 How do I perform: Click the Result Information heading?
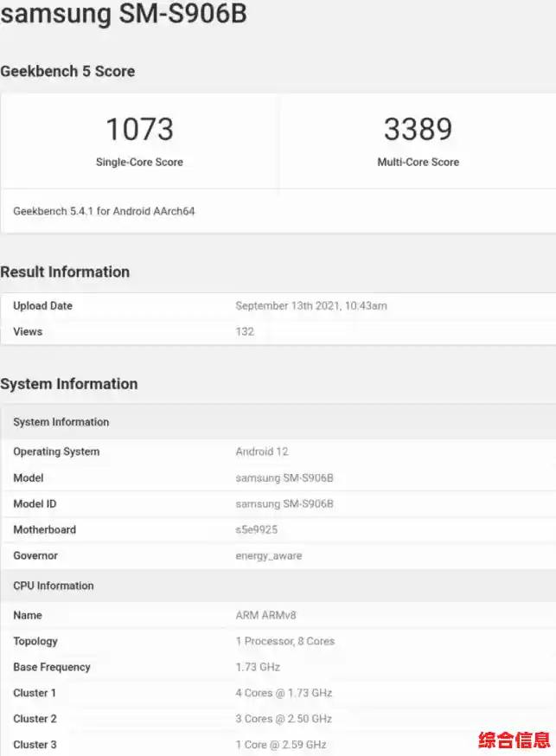[x=65, y=272]
